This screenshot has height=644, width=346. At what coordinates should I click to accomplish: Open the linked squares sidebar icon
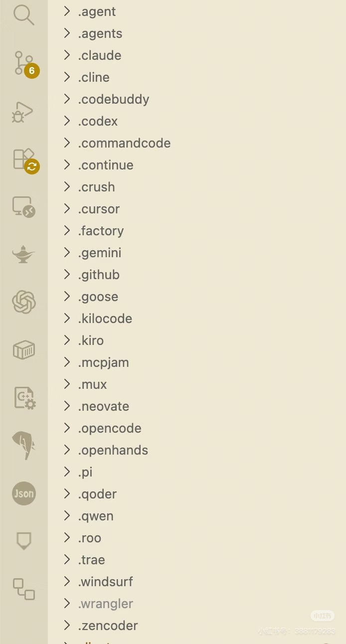(x=23, y=589)
